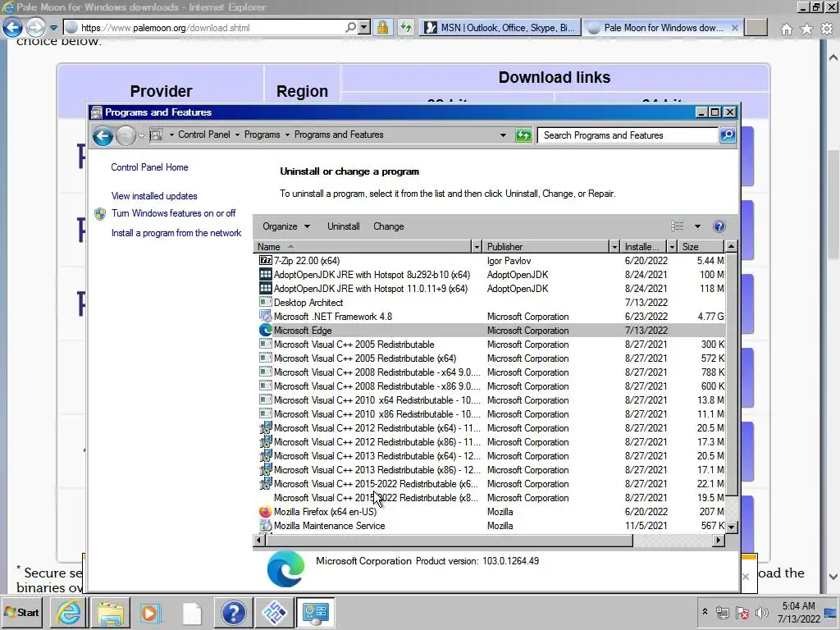Image resolution: width=840 pixels, height=630 pixels.
Task: Open the Organize dropdown menu
Action: (x=286, y=226)
